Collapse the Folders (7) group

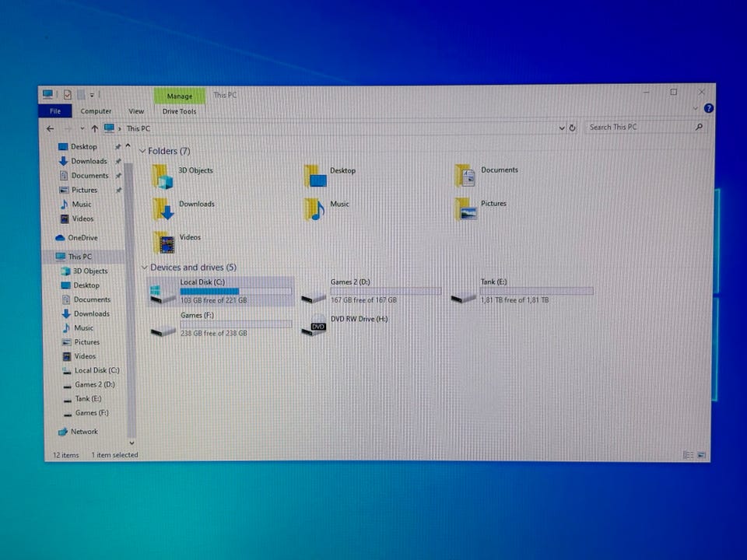142,152
